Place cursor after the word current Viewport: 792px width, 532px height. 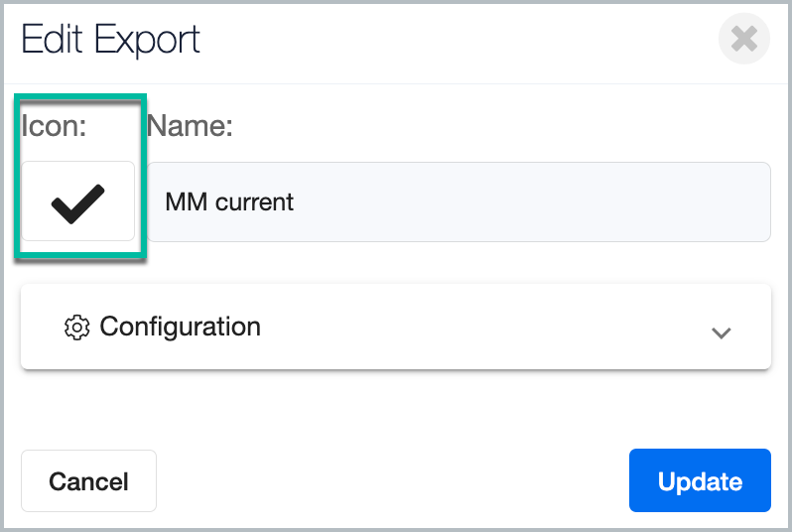(294, 202)
